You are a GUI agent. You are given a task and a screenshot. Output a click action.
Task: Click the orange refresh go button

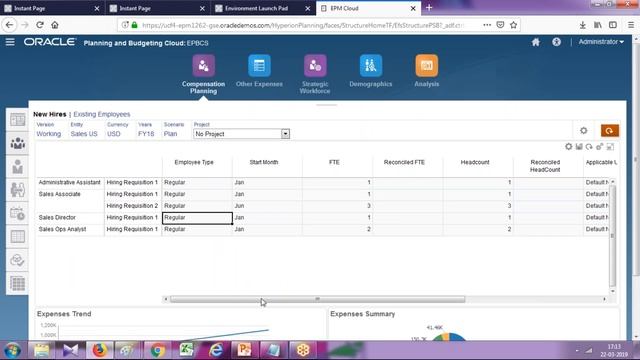pyautogui.click(x=609, y=131)
